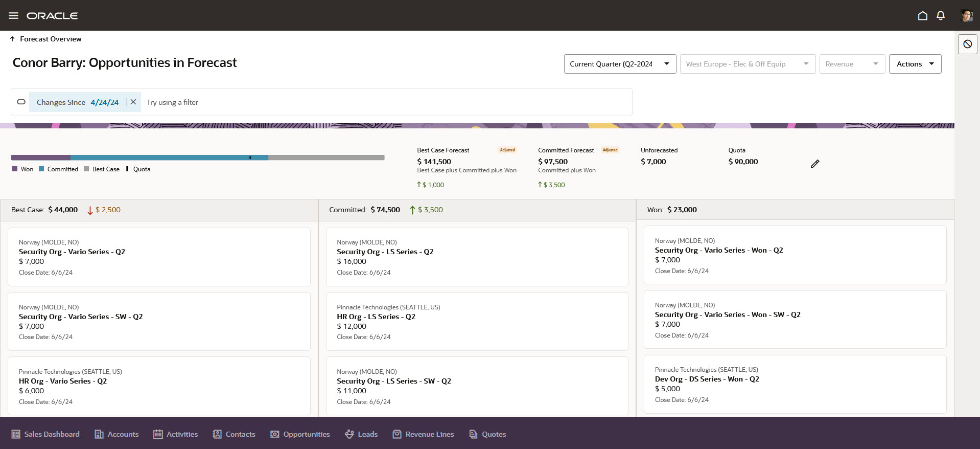Click the Best Case legend color swatch
The width and height of the screenshot is (980, 449).
click(x=86, y=169)
